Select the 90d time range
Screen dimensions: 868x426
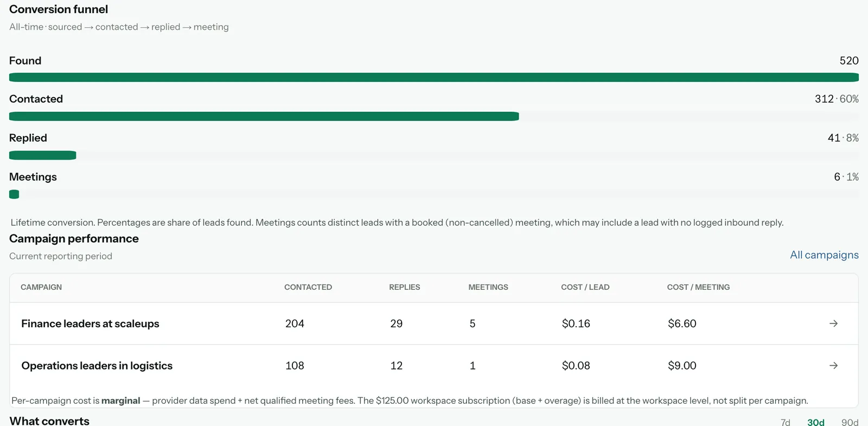click(x=850, y=422)
